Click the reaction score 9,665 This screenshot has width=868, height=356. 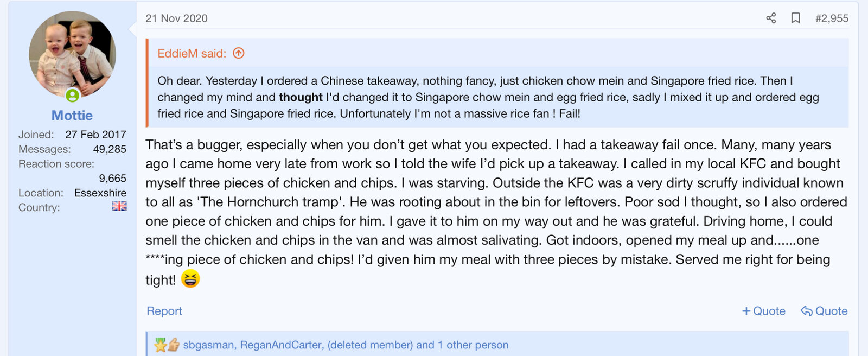point(112,179)
